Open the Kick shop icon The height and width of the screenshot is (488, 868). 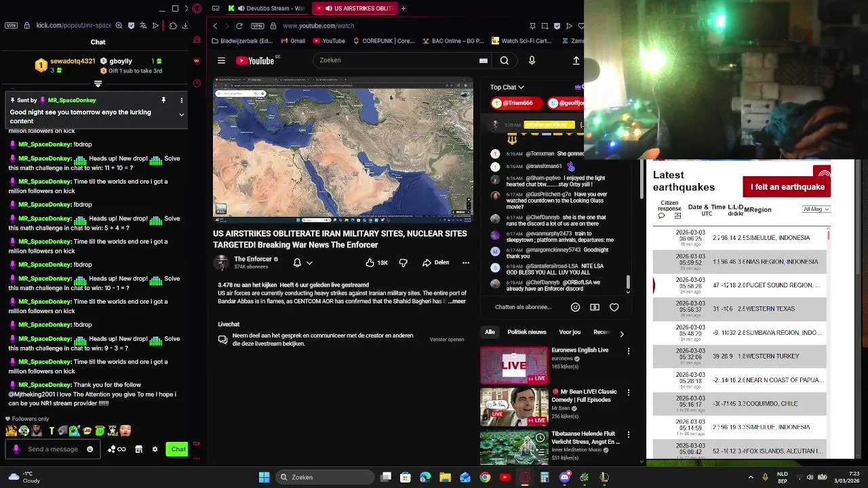coord(138,449)
